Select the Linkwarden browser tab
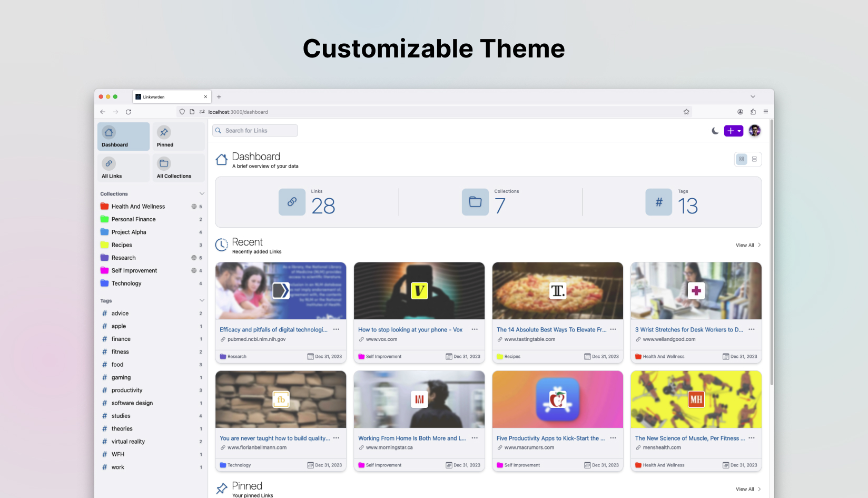The width and height of the screenshot is (868, 498). [x=172, y=97]
